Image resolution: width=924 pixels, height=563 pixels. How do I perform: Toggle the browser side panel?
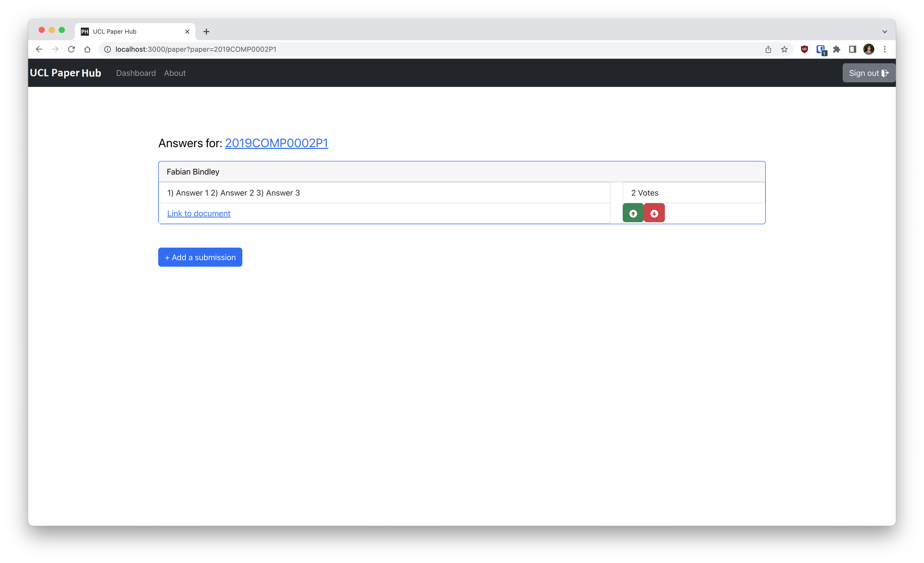point(852,49)
